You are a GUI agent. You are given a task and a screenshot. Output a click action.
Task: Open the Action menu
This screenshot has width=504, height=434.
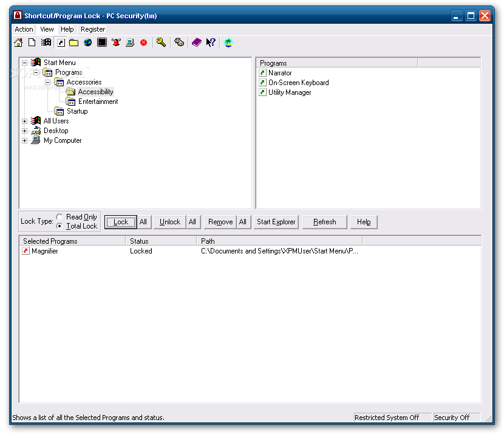coord(24,29)
